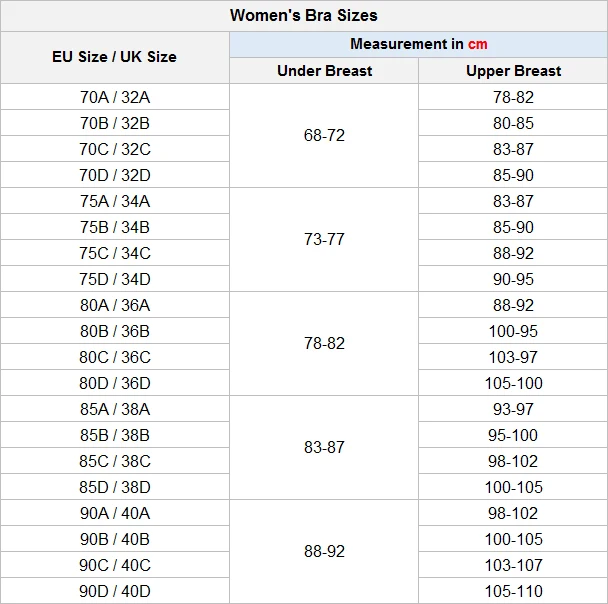
Task: Select the 68-72 under breast cell
Action: click(x=324, y=136)
